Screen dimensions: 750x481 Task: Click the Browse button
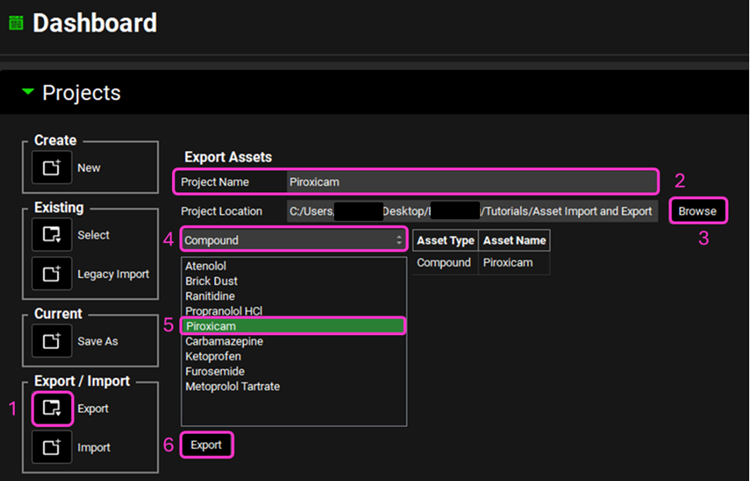point(697,211)
